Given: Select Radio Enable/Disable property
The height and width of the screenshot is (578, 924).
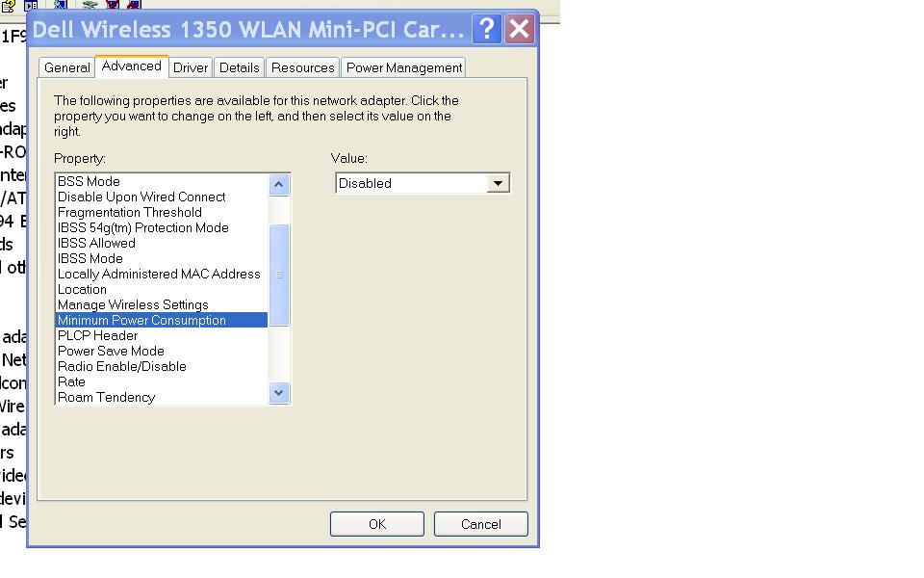Looking at the screenshot, I should pos(162,366).
